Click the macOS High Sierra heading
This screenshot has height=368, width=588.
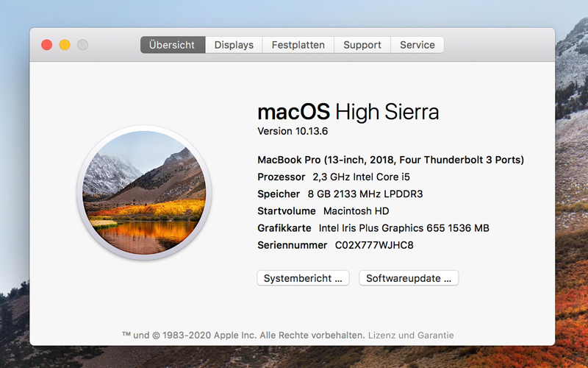348,112
